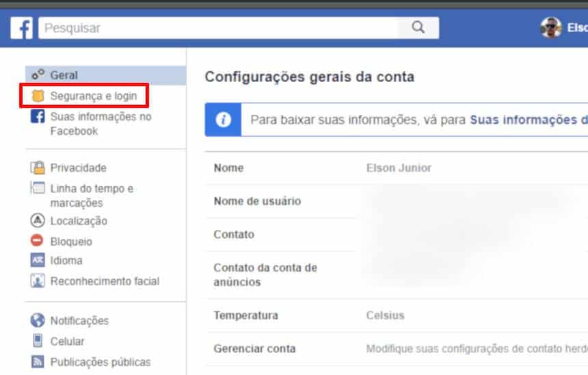
Task: Click the Elson Junior name value
Action: coord(399,168)
